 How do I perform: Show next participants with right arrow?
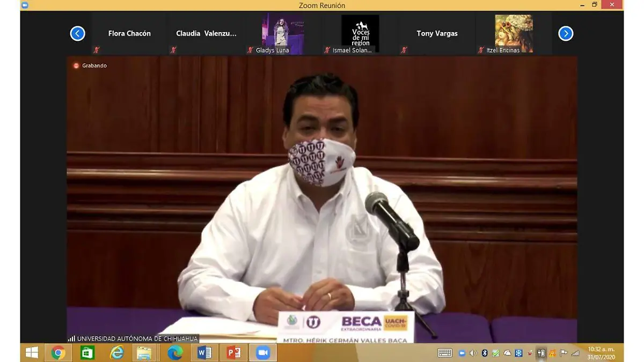click(566, 34)
